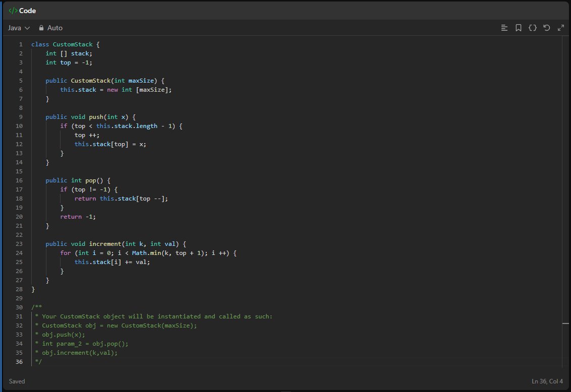Reset code with the undo arrow icon
This screenshot has width=571, height=392.
click(x=547, y=28)
